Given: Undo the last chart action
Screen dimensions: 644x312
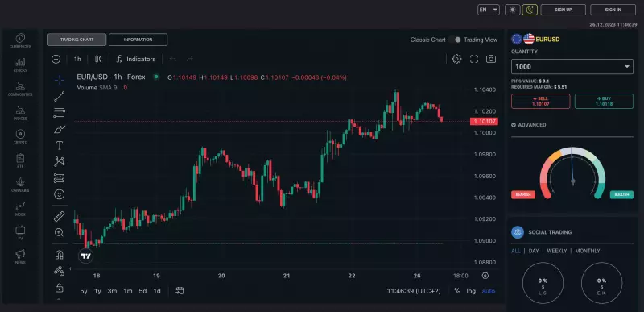Looking at the screenshot, I should pos(173,59).
